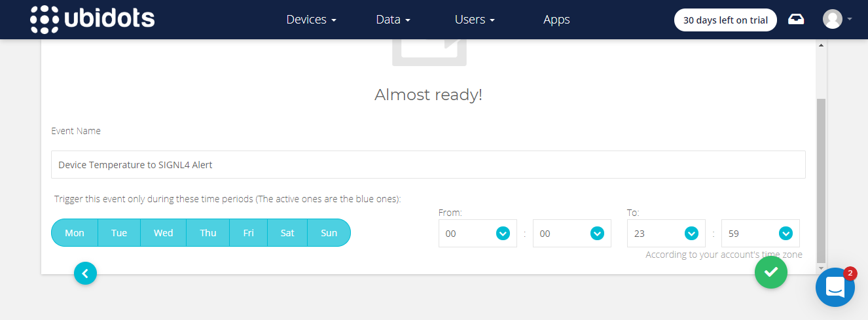This screenshot has width=868, height=320.
Task: Expand the From minutes dropdown
Action: tap(572, 234)
